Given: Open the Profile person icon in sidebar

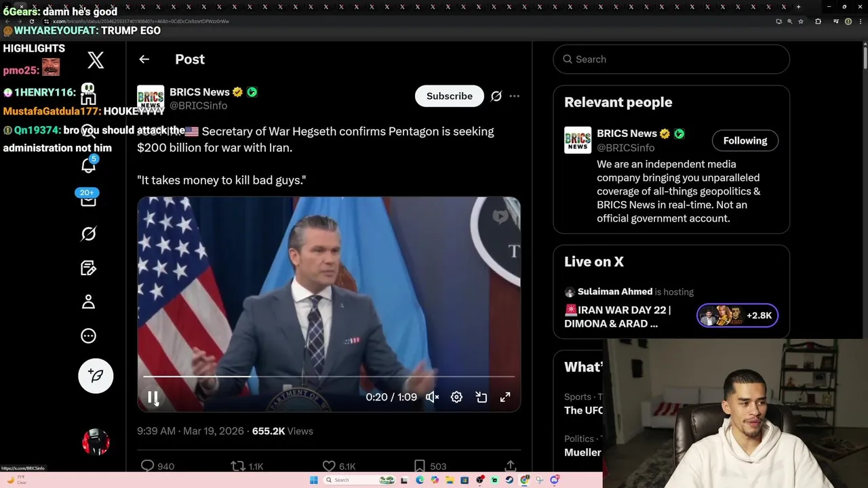Looking at the screenshot, I should pyautogui.click(x=88, y=302).
